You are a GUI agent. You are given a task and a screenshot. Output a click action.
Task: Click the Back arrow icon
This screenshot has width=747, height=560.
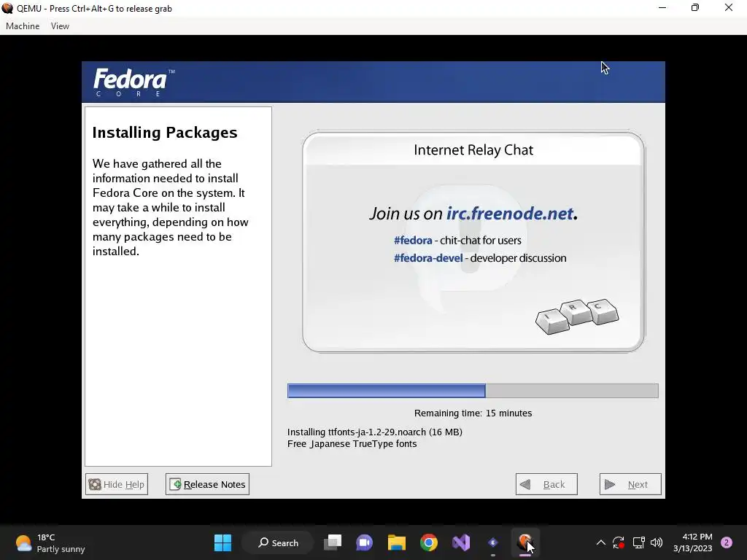525,485
